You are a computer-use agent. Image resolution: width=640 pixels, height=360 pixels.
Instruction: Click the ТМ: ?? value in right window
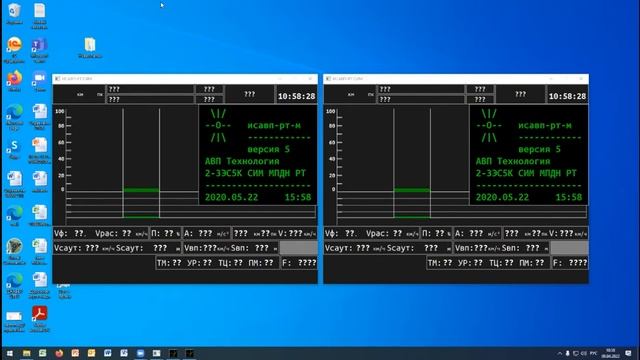pyautogui.click(x=440, y=263)
